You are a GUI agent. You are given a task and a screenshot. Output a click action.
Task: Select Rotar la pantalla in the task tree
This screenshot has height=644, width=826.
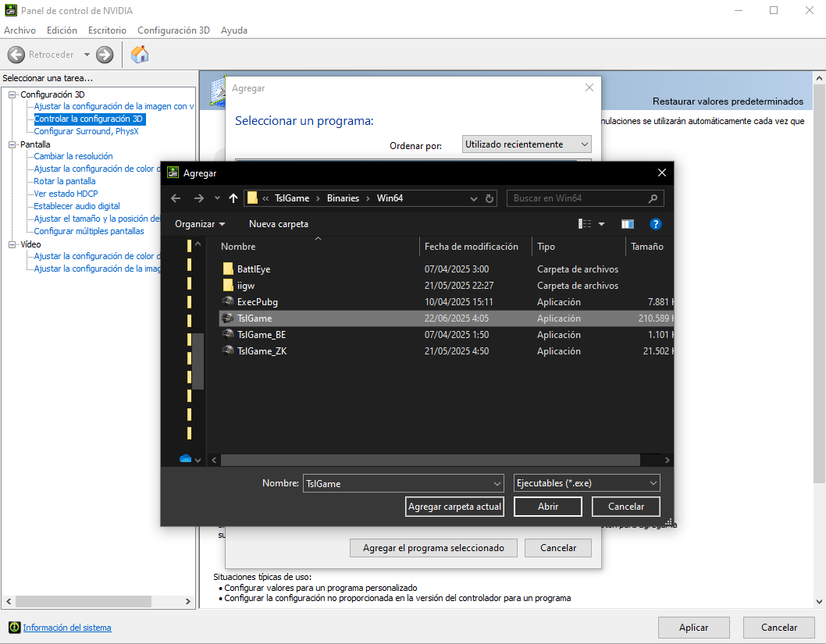coord(65,181)
